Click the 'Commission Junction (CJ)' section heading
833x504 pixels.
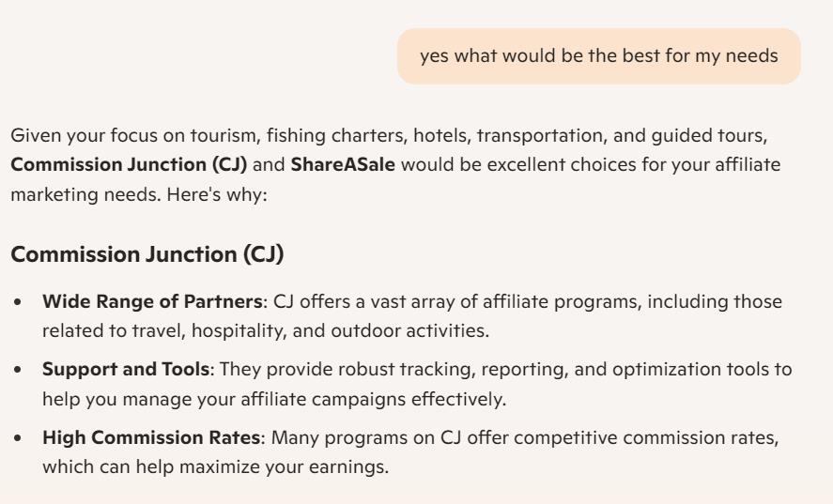click(147, 253)
